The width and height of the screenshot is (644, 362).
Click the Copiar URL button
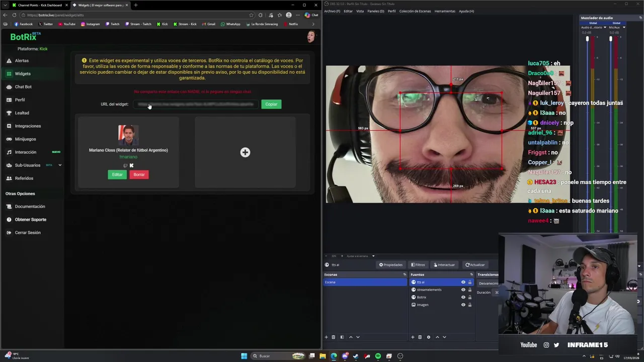pos(271,104)
